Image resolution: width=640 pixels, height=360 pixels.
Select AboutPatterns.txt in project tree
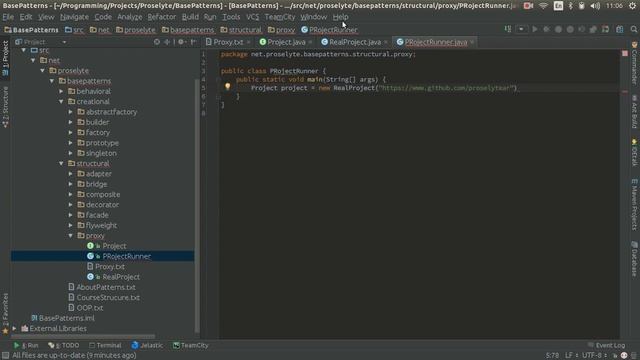102,287
